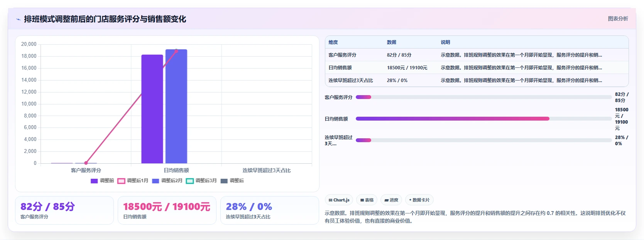Image resolution: width=644 pixels, height=240 pixels.
Task: Click the summary paragraph about 0.7 相关性
Action: (475, 217)
